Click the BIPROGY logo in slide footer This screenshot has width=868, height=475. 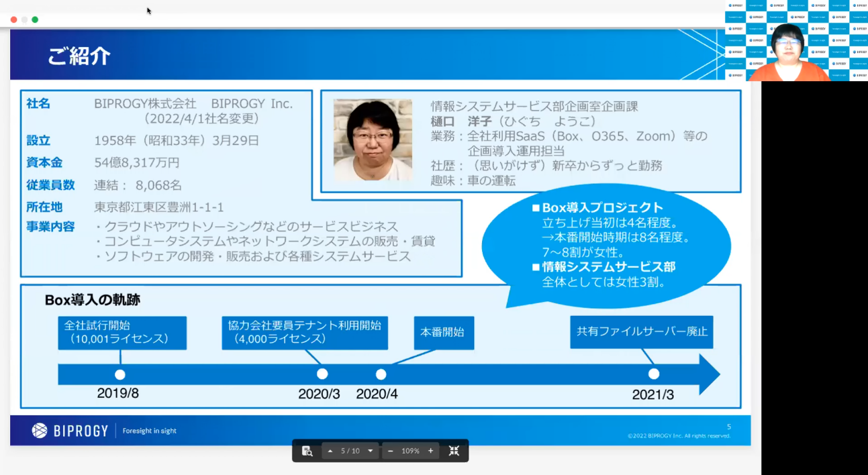click(x=70, y=431)
